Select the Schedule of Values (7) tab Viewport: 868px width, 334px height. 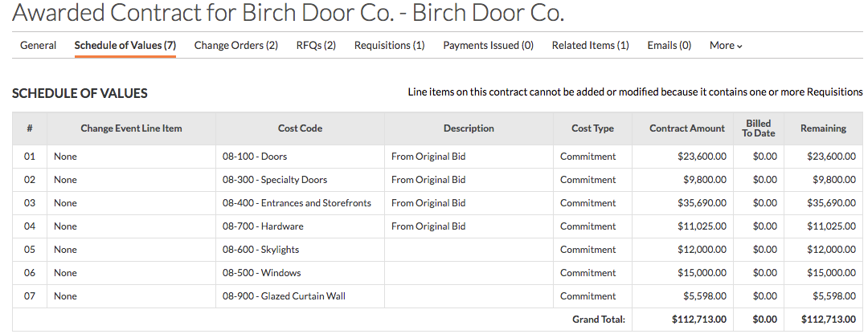(125, 45)
